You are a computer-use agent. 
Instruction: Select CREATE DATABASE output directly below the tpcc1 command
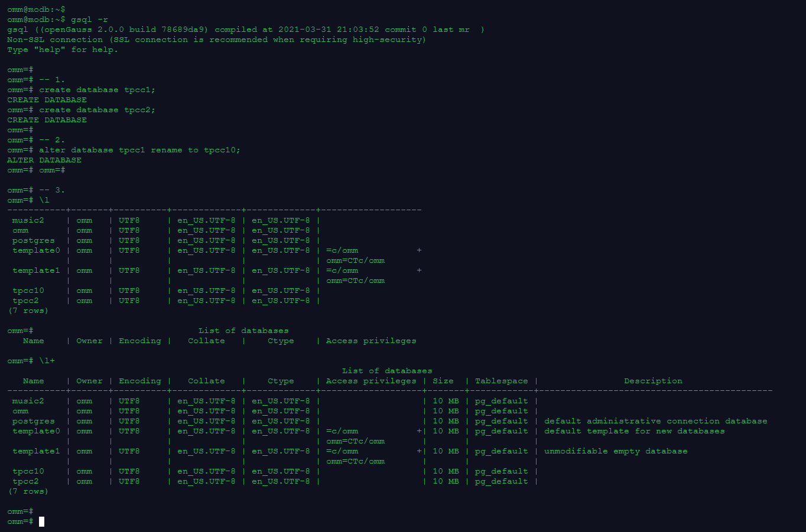47,100
